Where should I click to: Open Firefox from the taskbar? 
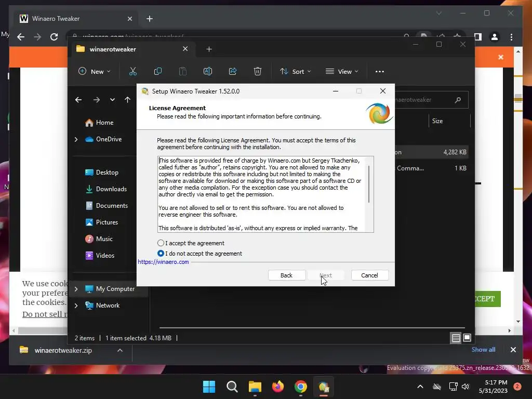278,387
